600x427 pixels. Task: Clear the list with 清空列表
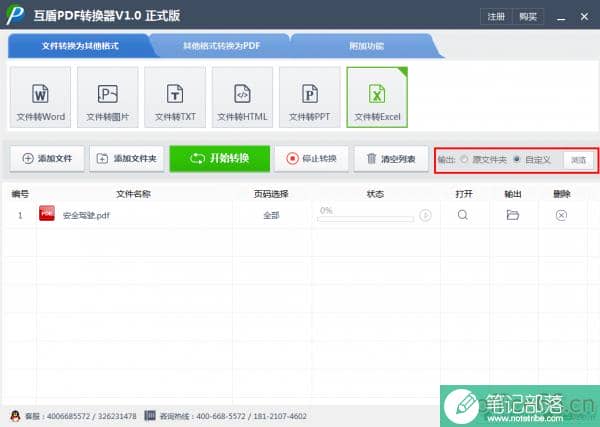point(391,158)
